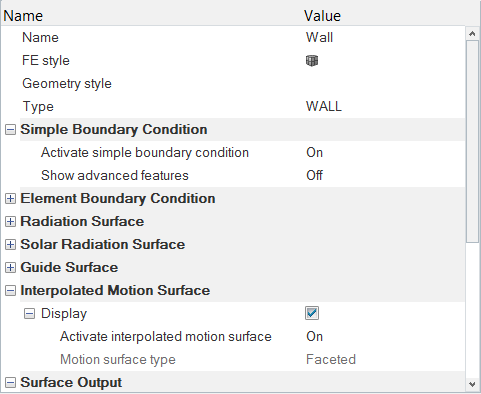Expand the Element Boundary Condition section

10,199
